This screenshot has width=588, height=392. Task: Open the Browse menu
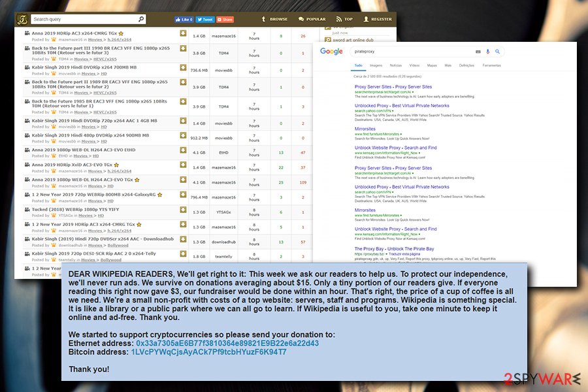click(x=274, y=19)
